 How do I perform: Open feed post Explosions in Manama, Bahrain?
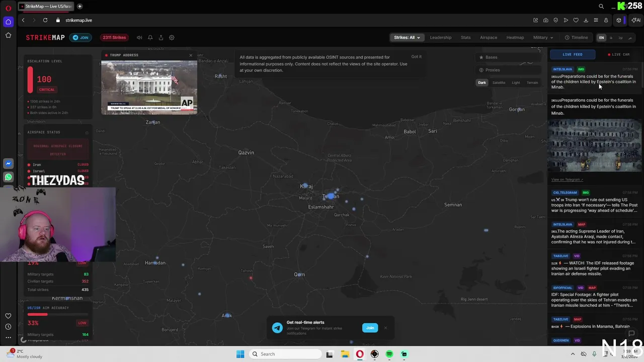tap(590, 326)
